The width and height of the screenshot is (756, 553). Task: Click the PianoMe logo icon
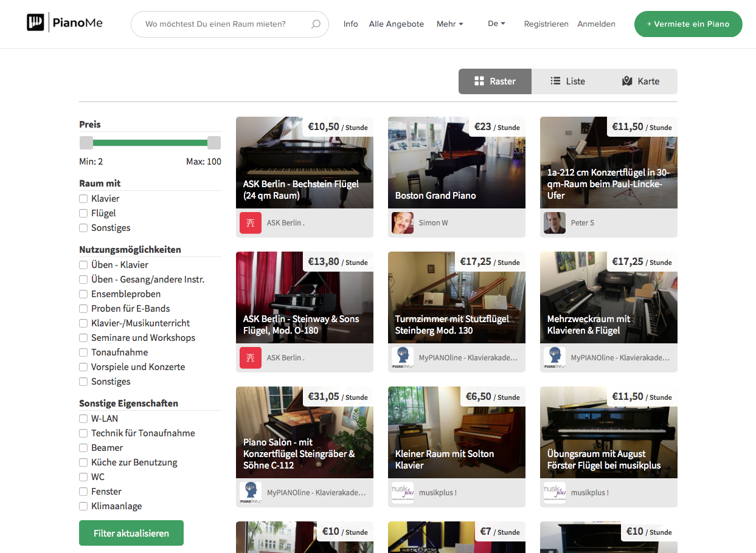point(35,23)
